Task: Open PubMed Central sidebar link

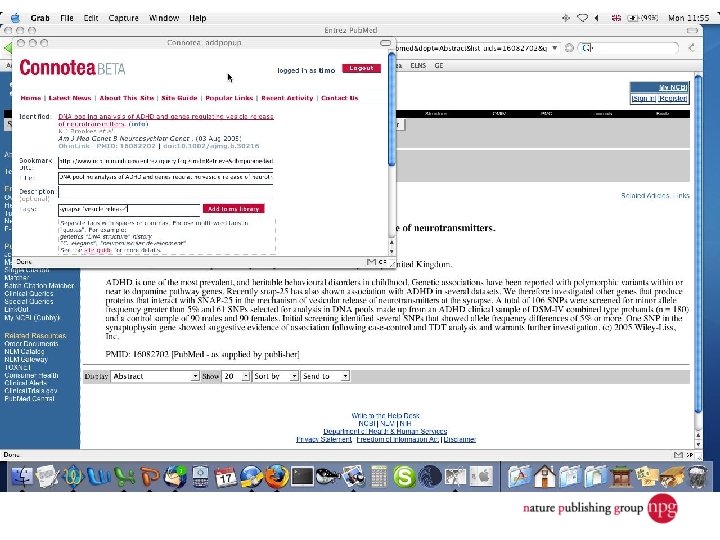Action: pos(29,399)
